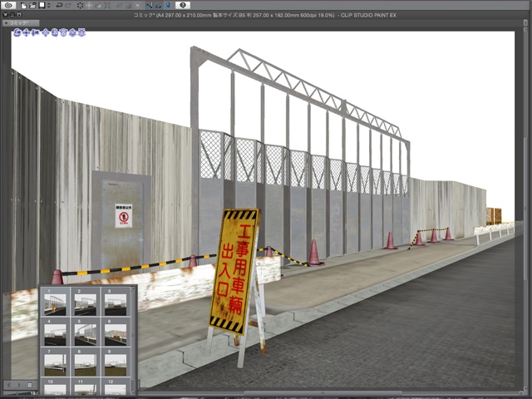The height and width of the screenshot is (399, 532).
Task: Go to previous 3D object with left chevron
Action: point(9,385)
